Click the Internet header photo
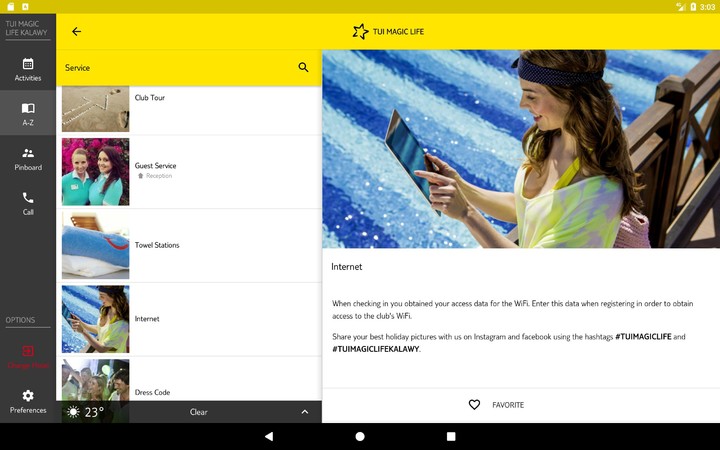Viewport: 720px width, 450px height. tap(520, 149)
